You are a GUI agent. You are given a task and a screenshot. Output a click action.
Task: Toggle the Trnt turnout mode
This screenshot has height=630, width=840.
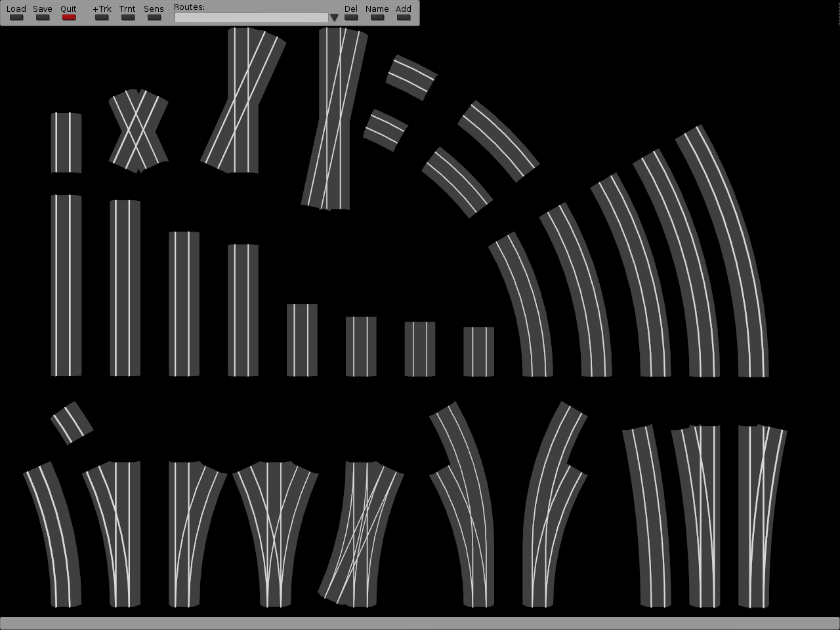(x=128, y=16)
